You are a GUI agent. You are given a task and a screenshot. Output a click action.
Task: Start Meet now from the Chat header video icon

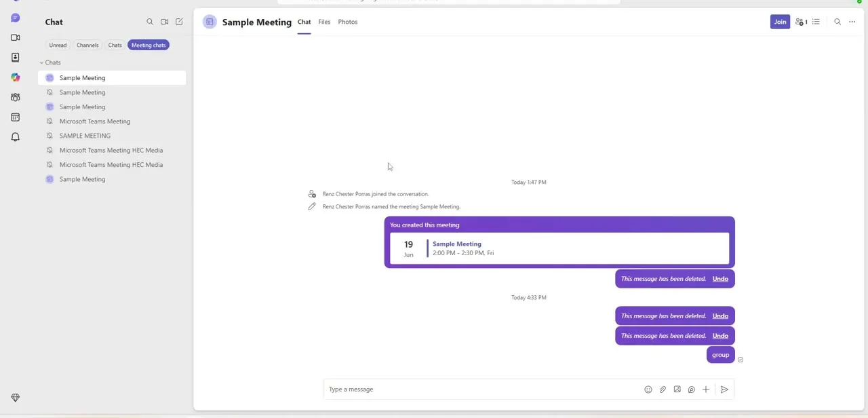coord(164,22)
